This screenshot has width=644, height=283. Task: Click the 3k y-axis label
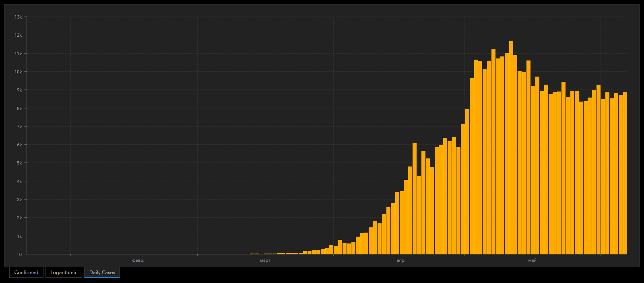pyautogui.click(x=19, y=200)
